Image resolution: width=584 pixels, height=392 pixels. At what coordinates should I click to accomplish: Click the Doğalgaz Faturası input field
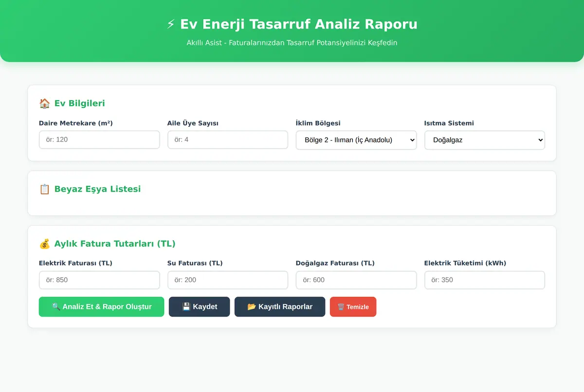coord(356,280)
